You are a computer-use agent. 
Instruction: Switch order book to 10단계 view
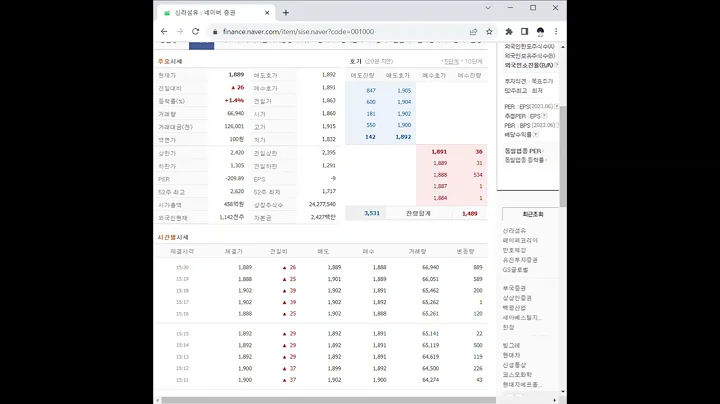[473, 62]
